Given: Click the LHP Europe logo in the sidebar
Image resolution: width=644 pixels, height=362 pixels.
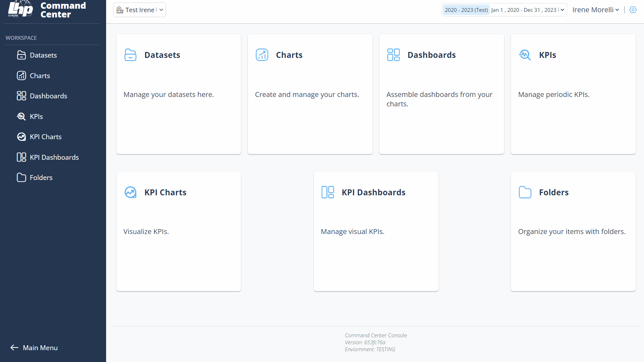Looking at the screenshot, I should coord(21,9).
